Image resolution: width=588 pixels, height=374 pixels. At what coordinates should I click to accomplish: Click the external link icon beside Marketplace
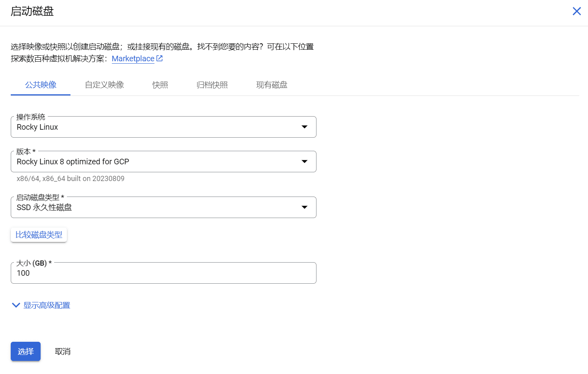(x=159, y=58)
